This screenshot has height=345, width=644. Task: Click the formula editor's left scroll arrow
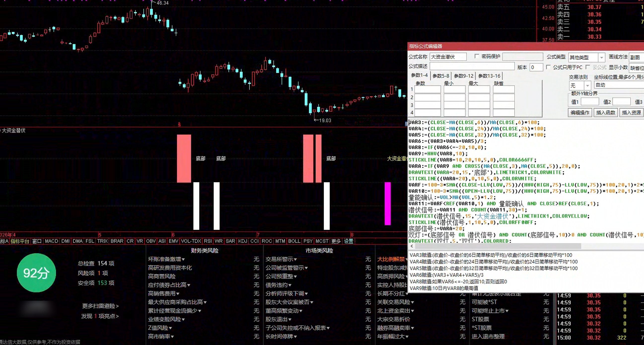click(x=412, y=246)
